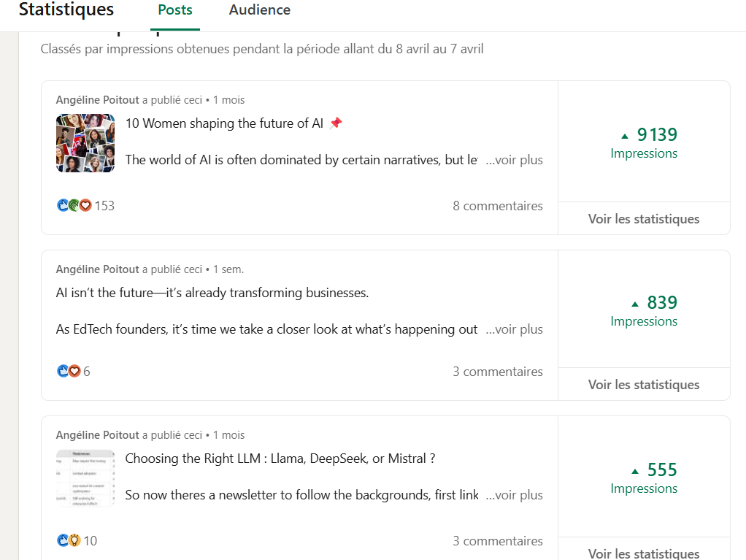746x560 pixels.
Task: Expand '...voir plus' on the Choosing LLM post
Action: click(x=515, y=495)
